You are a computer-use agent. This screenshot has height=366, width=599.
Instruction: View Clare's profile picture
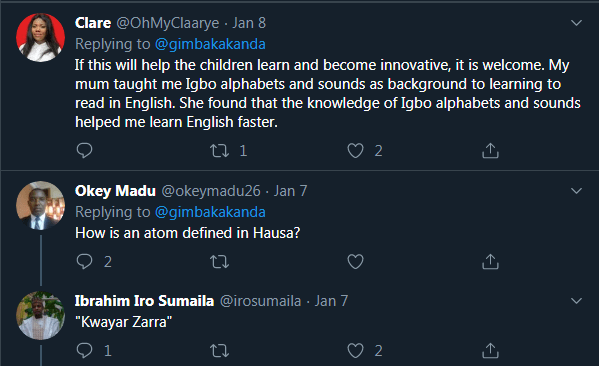(40, 37)
